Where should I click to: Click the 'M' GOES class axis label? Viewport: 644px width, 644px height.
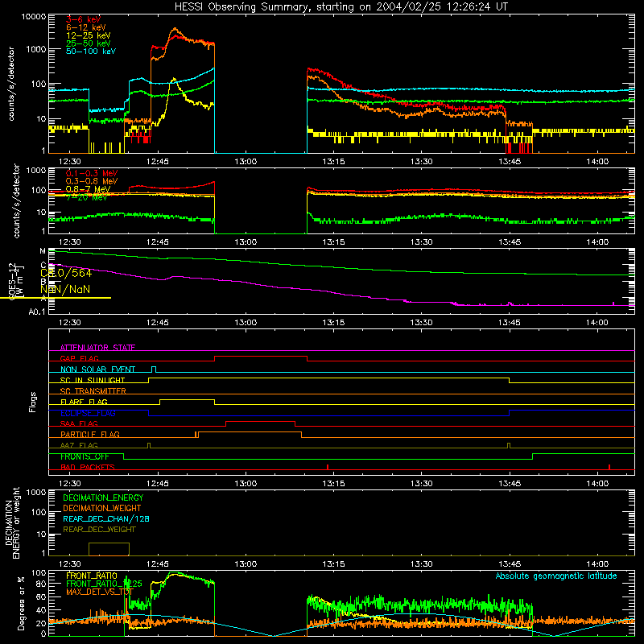tap(43, 251)
